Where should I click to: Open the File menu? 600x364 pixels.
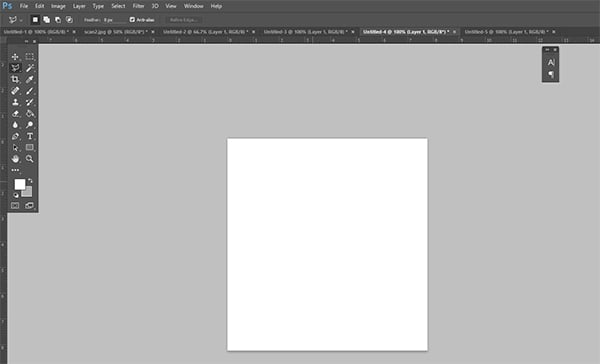[x=24, y=6]
